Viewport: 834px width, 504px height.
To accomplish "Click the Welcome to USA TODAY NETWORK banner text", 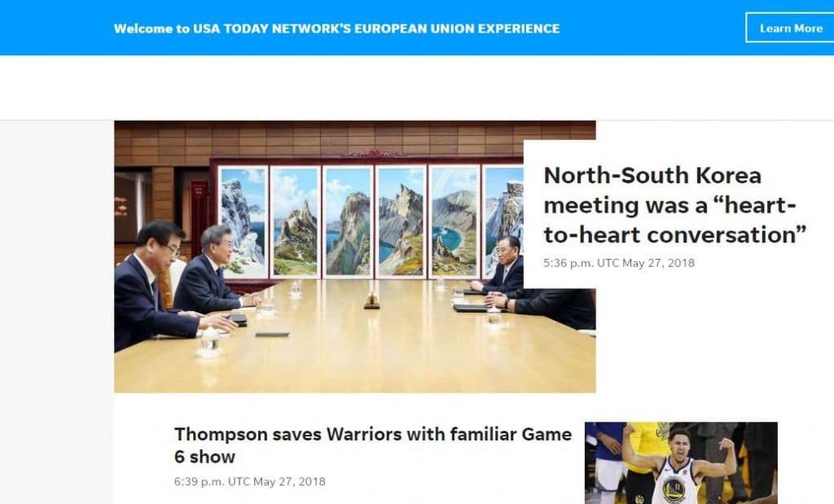I will click(336, 28).
